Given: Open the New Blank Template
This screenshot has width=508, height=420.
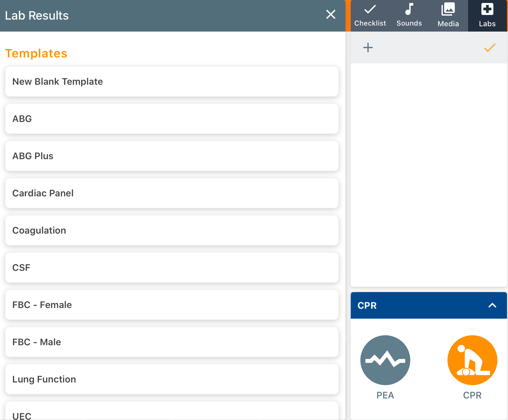Looking at the screenshot, I should pyautogui.click(x=172, y=81).
